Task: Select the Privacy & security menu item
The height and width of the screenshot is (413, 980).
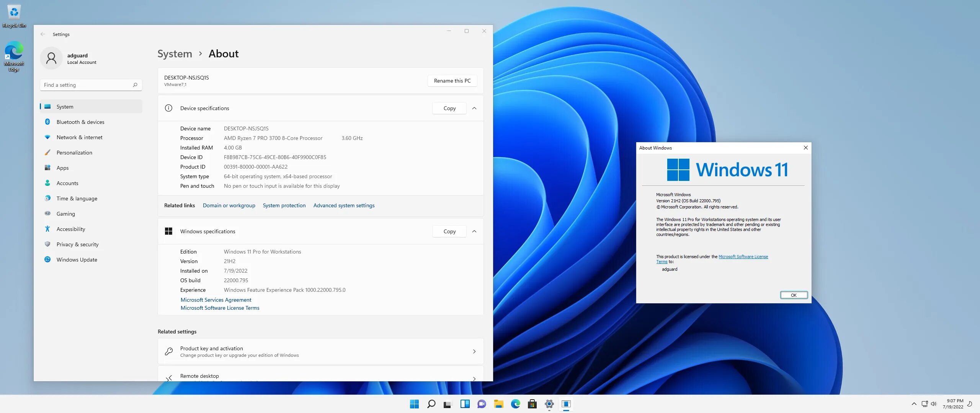Action: coord(77,244)
